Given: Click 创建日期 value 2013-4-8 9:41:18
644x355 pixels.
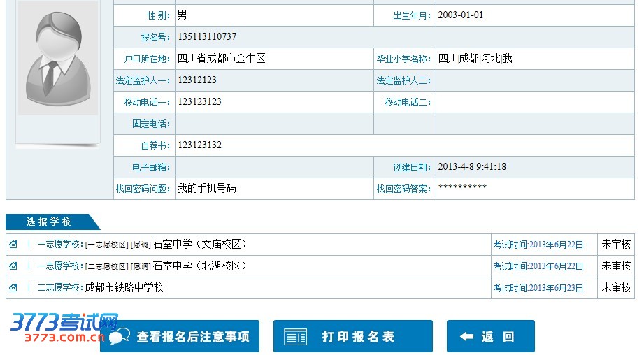Looking at the screenshot, I should [472, 167].
